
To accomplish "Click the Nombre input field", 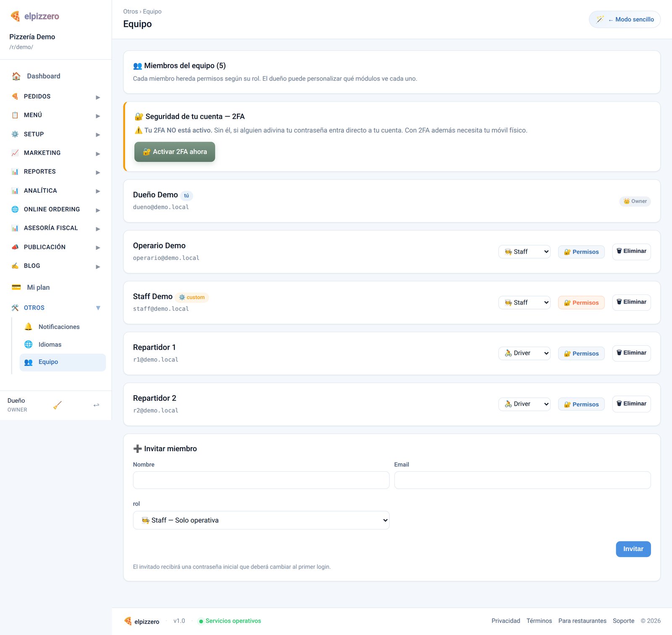I will 261,480.
